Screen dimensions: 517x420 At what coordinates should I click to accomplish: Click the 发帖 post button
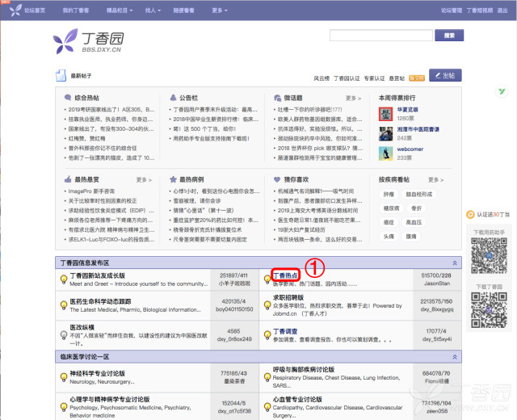click(x=445, y=75)
